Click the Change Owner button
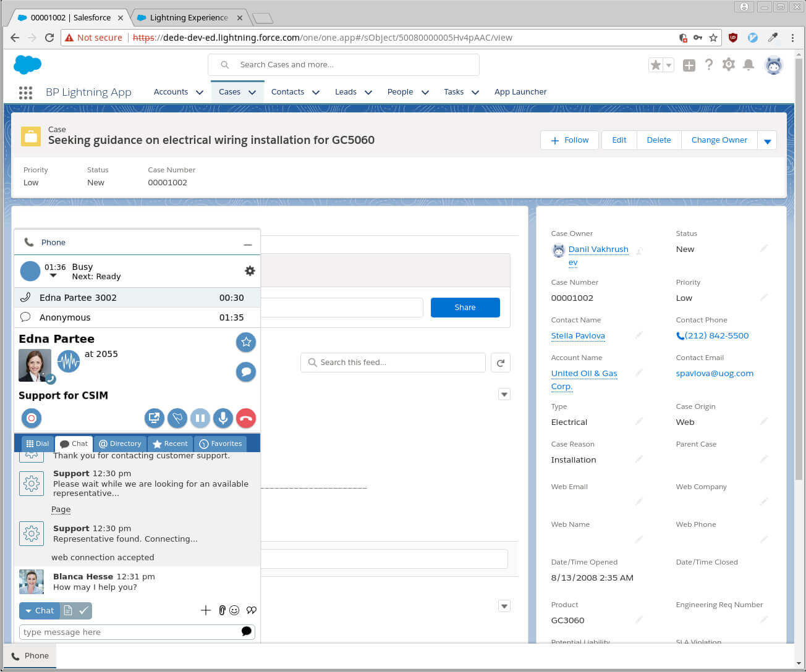The height and width of the screenshot is (672, 806). coord(719,140)
